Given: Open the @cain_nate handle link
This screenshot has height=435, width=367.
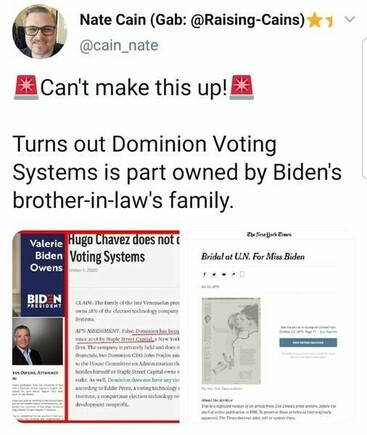Looking at the screenshot, I should pyautogui.click(x=119, y=45).
